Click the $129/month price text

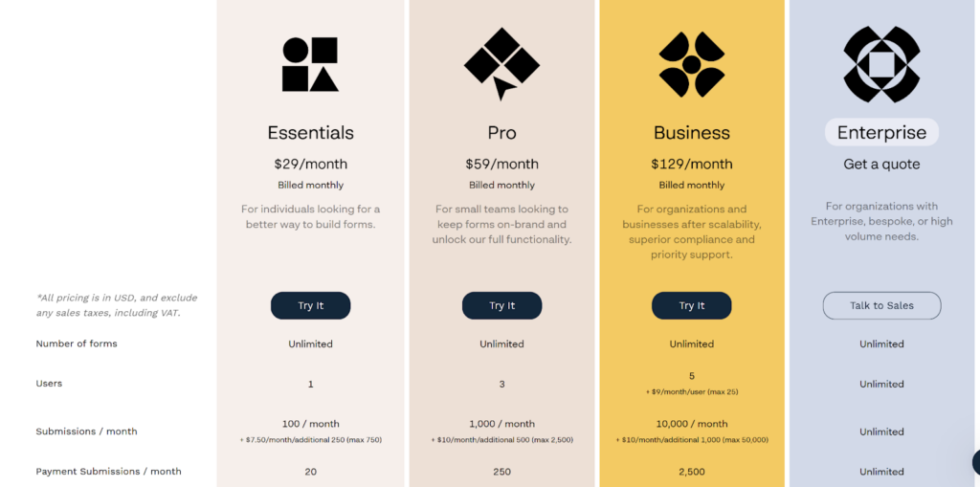point(691,165)
